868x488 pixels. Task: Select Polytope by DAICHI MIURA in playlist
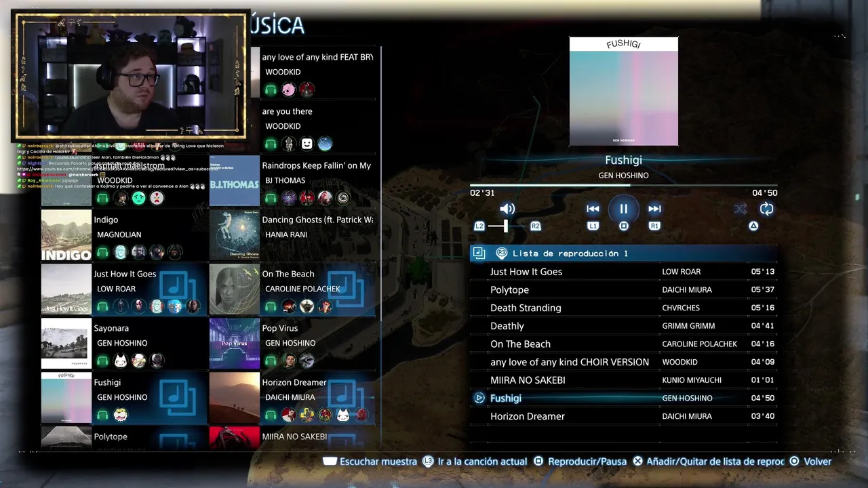[624, 289]
